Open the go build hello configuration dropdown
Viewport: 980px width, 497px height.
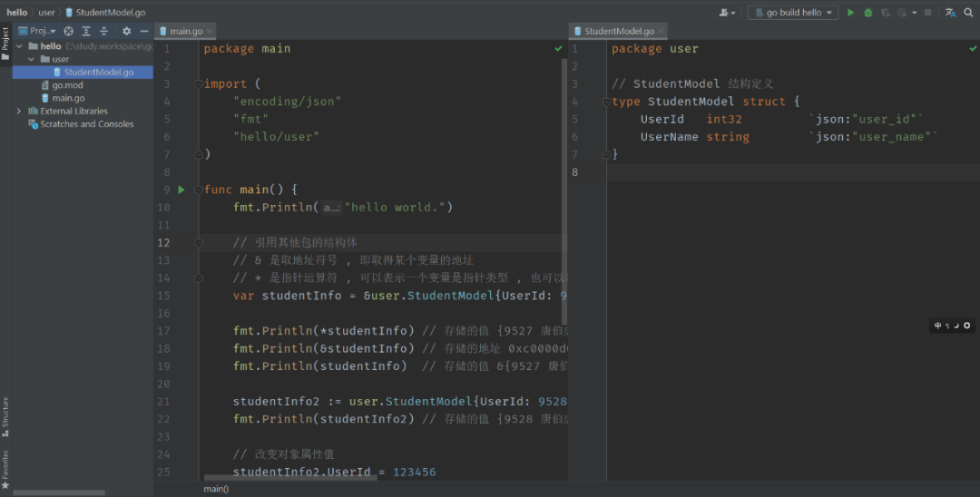[793, 13]
